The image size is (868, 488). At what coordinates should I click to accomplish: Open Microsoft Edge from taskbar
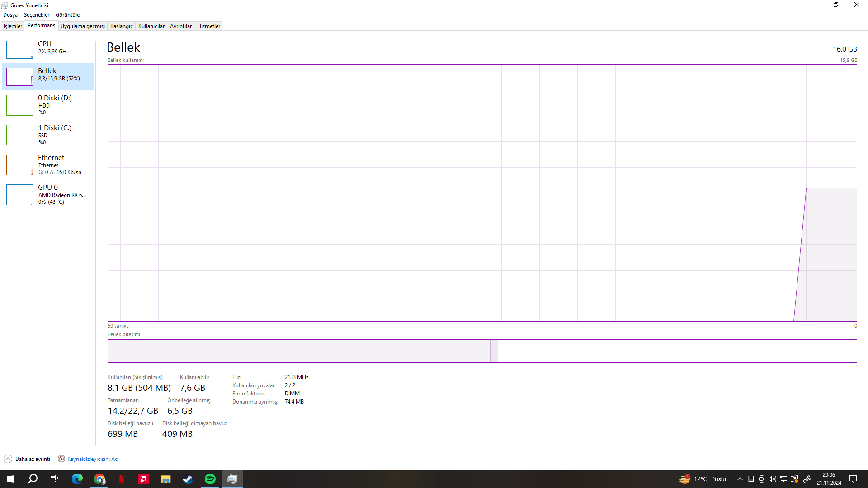click(77, 479)
